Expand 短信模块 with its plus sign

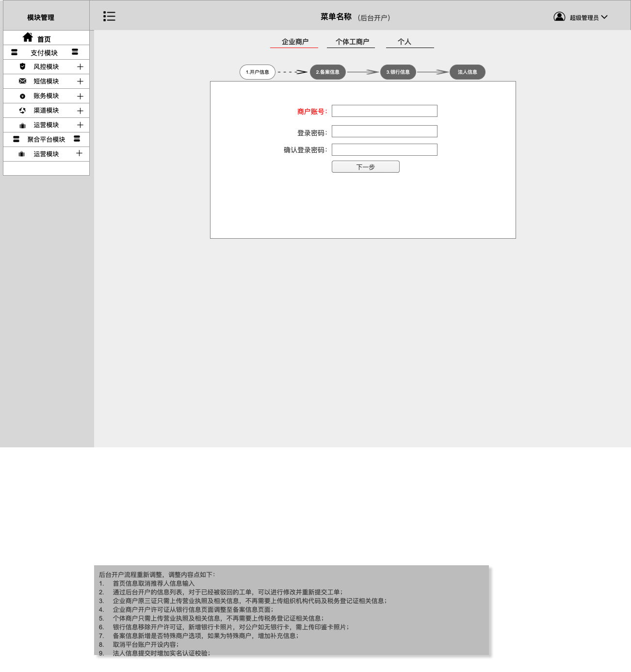80,81
